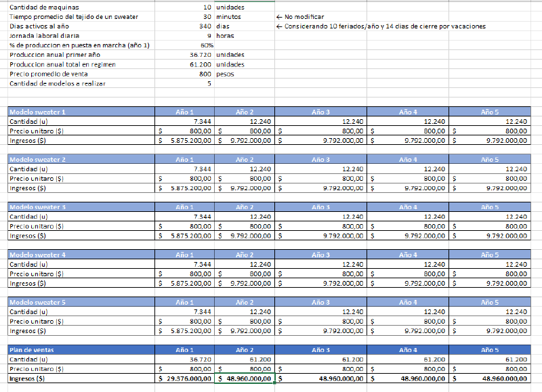Click the 800 pesos price value cell
The height and width of the screenshot is (392, 542).
(x=184, y=74)
